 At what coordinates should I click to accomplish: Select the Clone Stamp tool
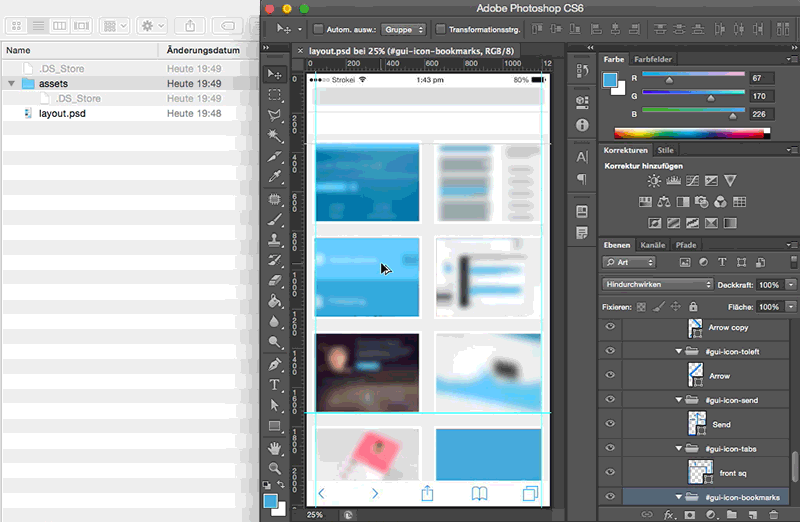[274, 240]
